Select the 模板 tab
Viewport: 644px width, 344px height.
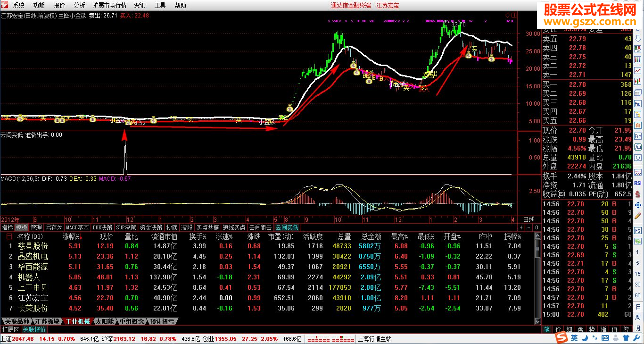pyautogui.click(x=22, y=227)
